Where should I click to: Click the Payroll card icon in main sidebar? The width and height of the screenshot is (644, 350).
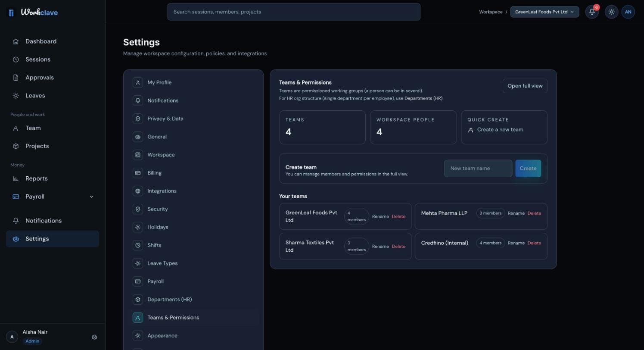(16, 197)
